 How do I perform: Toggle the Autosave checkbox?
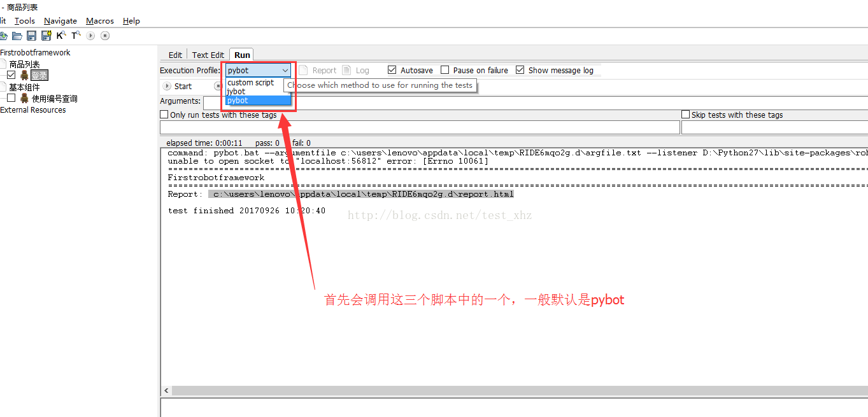[392, 70]
